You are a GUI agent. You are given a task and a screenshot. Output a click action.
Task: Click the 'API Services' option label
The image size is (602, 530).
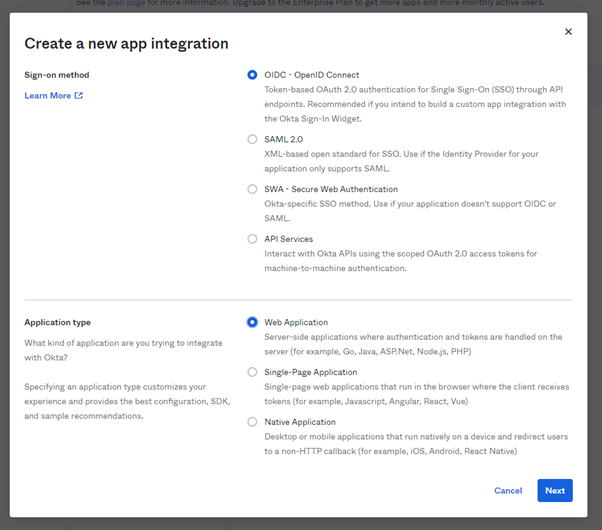tap(289, 239)
